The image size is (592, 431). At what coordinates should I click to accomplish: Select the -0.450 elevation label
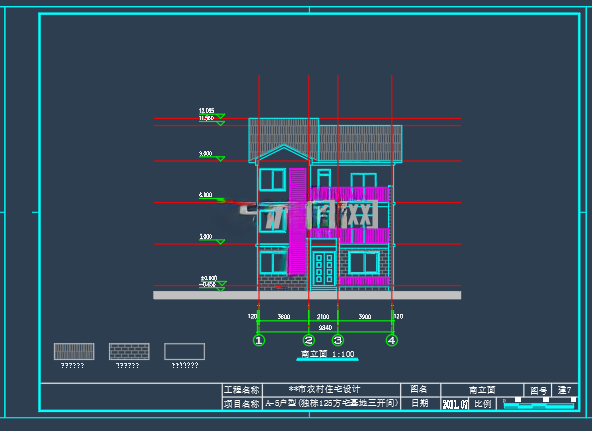(x=207, y=284)
